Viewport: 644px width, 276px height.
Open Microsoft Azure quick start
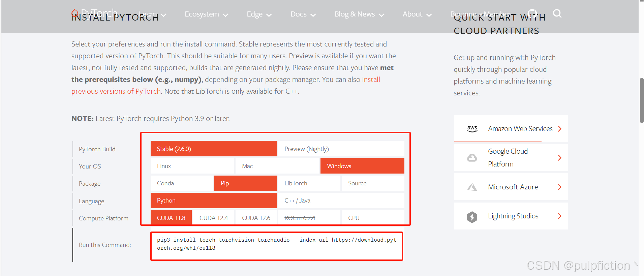511,187
